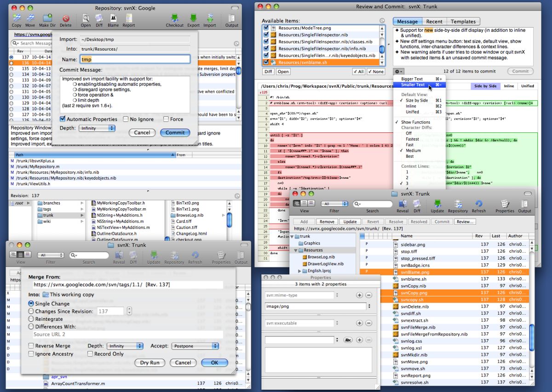Open the Accept Postpone dropdown
552x392 pixels.
[195, 346]
